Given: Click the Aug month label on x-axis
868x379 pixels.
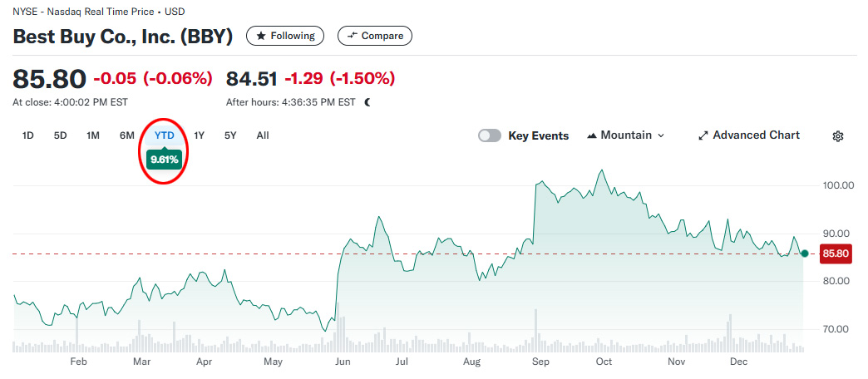Looking at the screenshot, I should (471, 362).
